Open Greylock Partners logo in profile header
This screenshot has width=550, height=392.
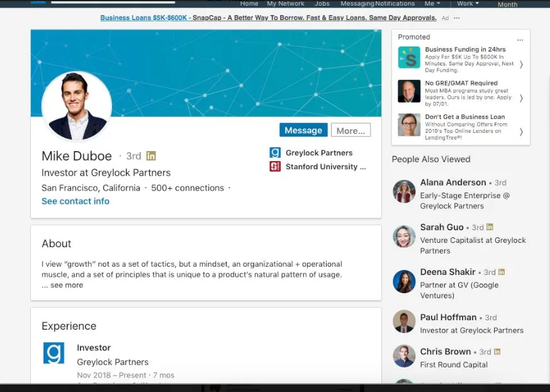274,152
